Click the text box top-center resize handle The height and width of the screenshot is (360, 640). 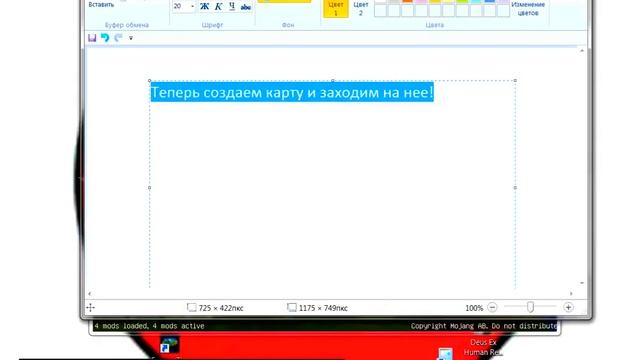pos(333,81)
